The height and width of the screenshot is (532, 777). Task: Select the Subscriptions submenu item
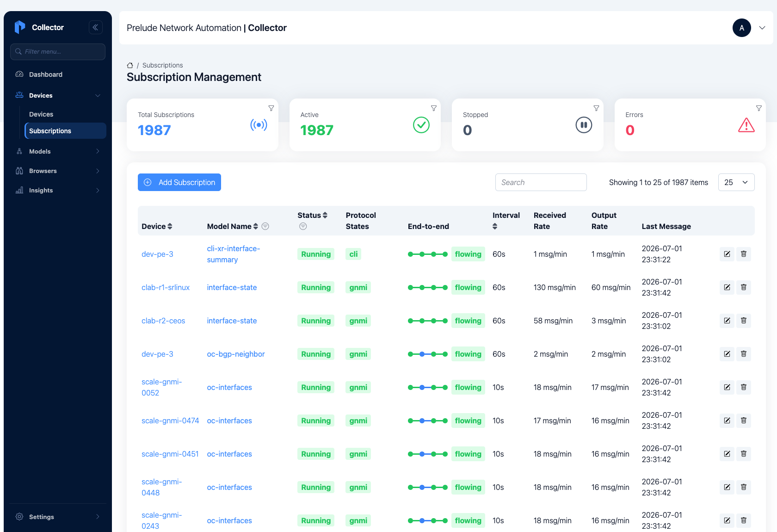coord(65,131)
